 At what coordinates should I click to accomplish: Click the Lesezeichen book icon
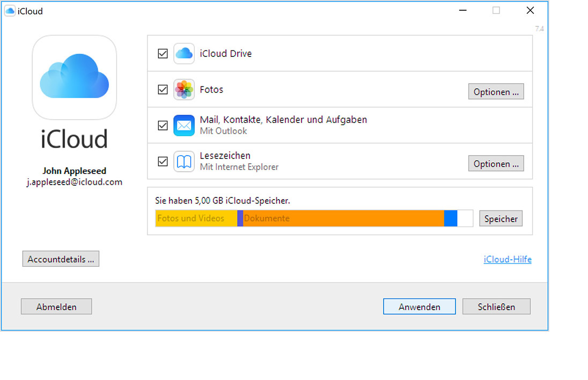[x=183, y=162]
